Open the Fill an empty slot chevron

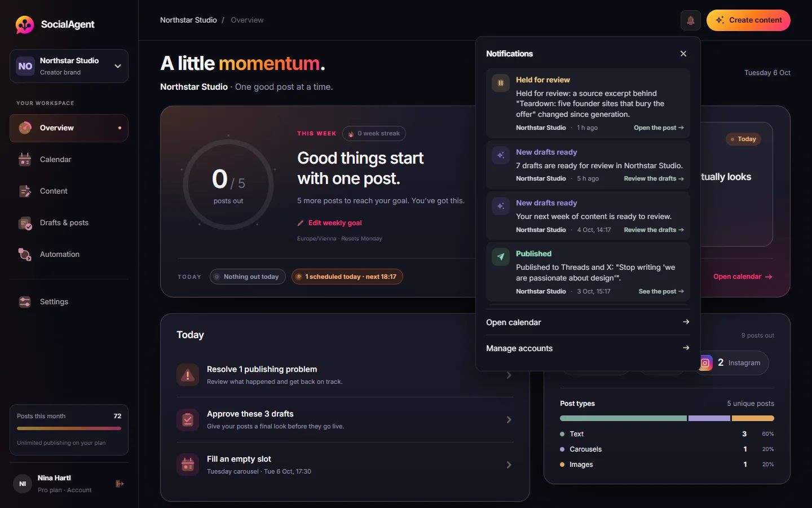tap(509, 465)
